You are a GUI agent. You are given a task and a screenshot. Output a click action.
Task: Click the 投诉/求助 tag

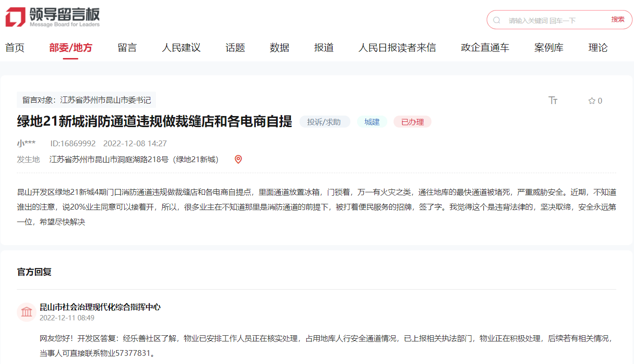pos(324,121)
